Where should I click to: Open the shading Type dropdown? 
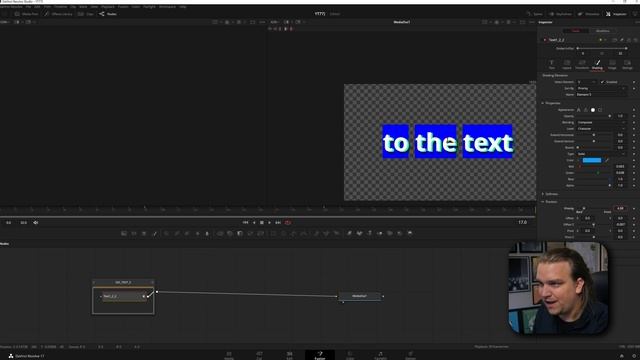(x=601, y=154)
